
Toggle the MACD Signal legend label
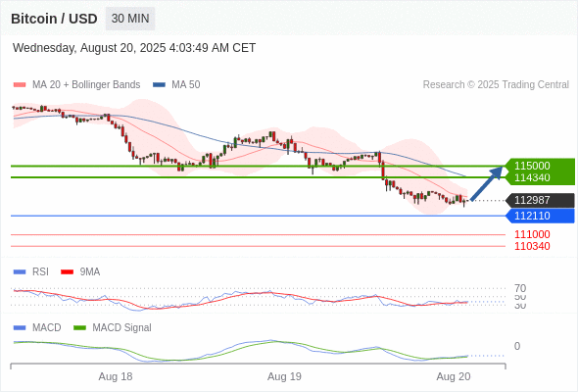pos(121,328)
